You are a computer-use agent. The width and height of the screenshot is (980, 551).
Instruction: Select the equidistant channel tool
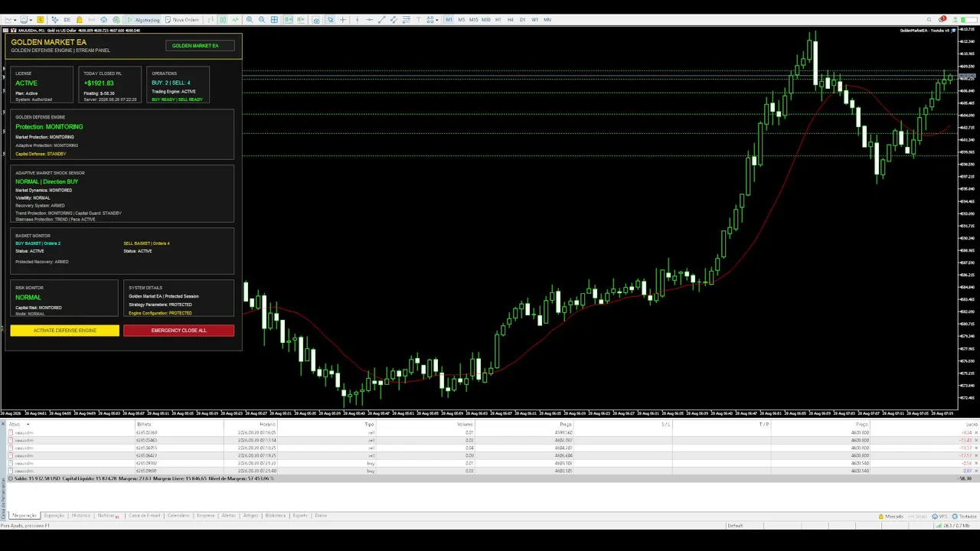pyautogui.click(x=394, y=20)
